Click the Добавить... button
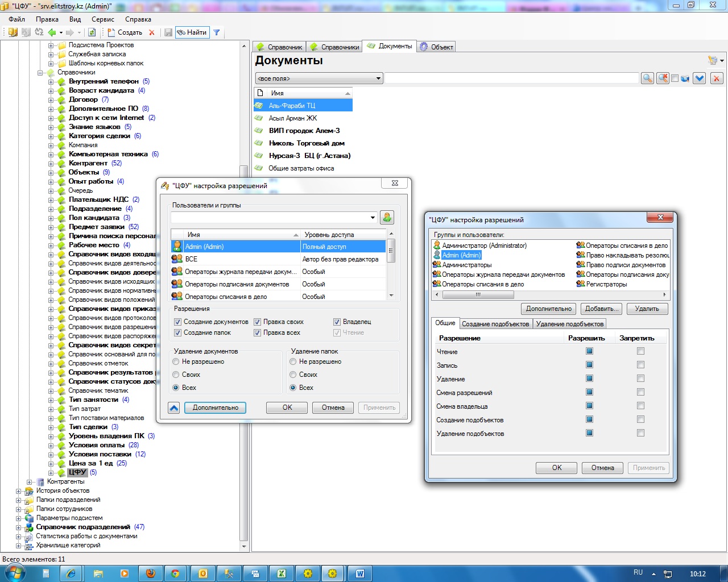 pyautogui.click(x=602, y=309)
